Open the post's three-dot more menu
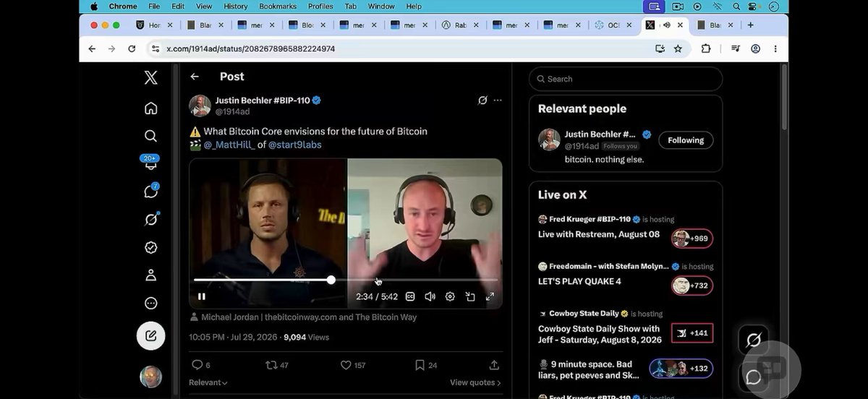 coord(498,100)
